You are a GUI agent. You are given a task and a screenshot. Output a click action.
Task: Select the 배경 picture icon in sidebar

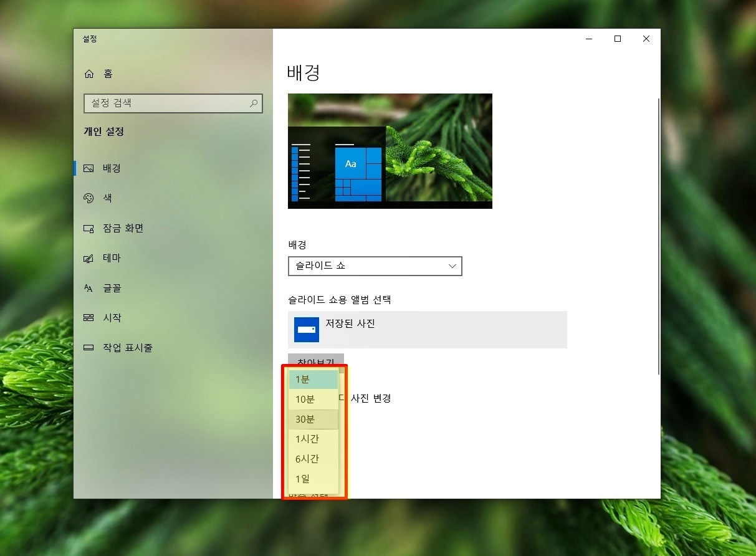(89, 168)
